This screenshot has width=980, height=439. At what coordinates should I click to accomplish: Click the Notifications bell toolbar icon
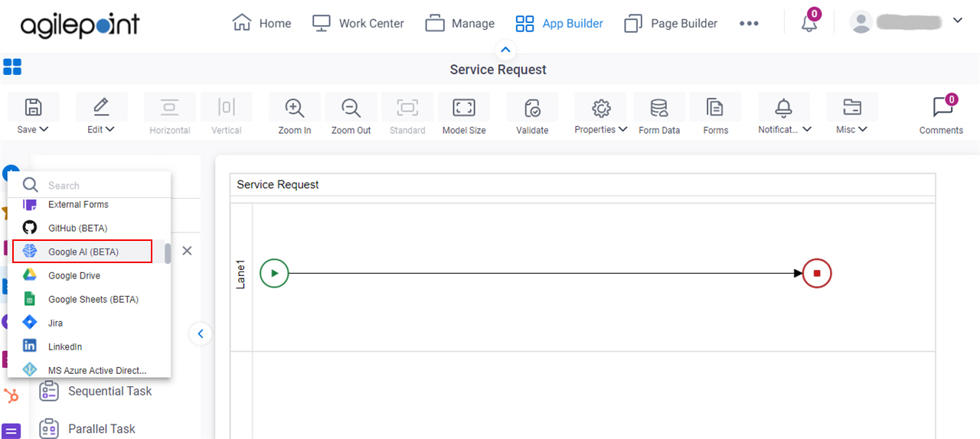(x=784, y=107)
